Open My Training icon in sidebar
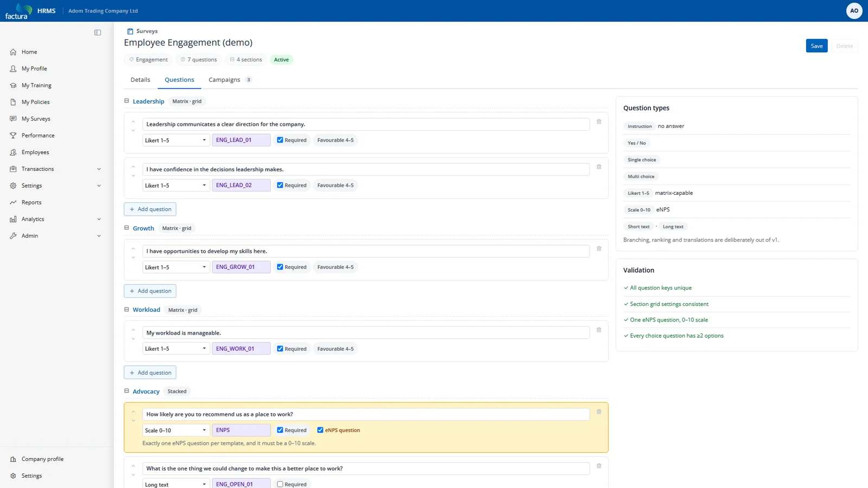 tap(13, 85)
